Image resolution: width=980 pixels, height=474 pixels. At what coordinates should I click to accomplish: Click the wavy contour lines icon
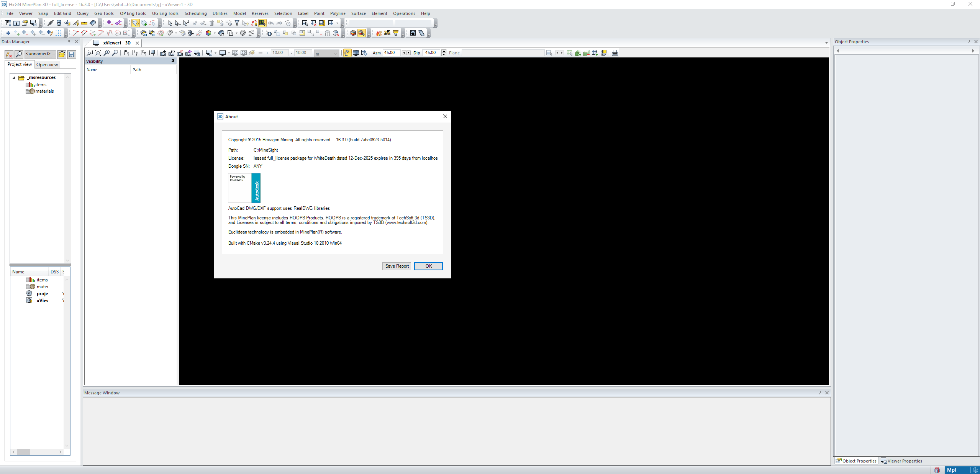(251, 33)
